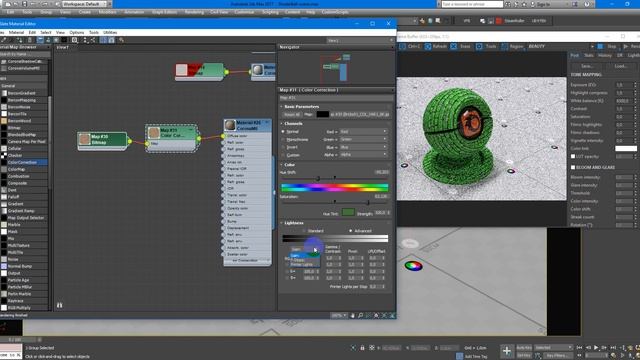Click the Refresh icon in frame buffer toolbar
640x360 pixels.
point(428,47)
